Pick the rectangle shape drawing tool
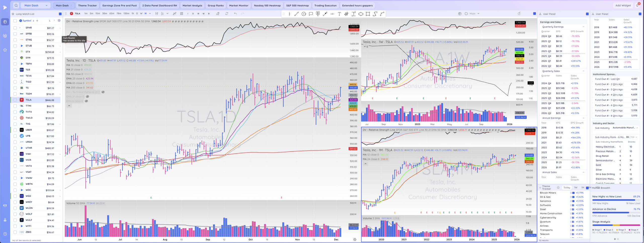This screenshot has height=243, width=644. 368,14
